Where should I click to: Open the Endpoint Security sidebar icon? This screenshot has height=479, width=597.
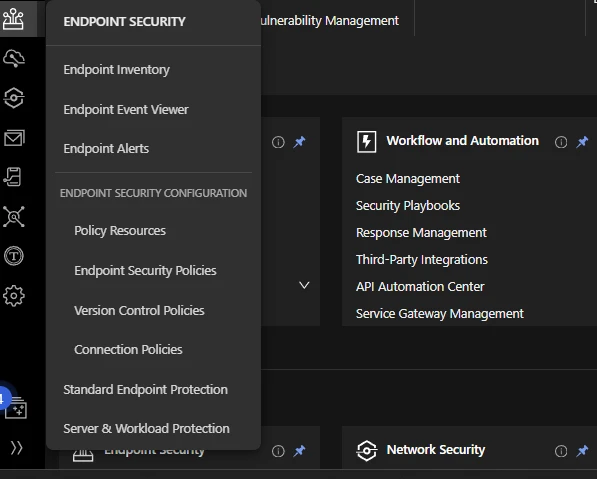click(13, 19)
